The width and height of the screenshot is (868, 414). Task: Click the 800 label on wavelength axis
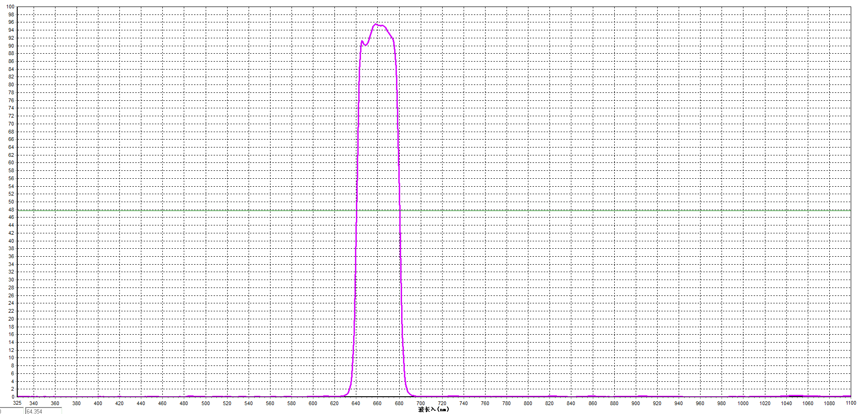528,403
